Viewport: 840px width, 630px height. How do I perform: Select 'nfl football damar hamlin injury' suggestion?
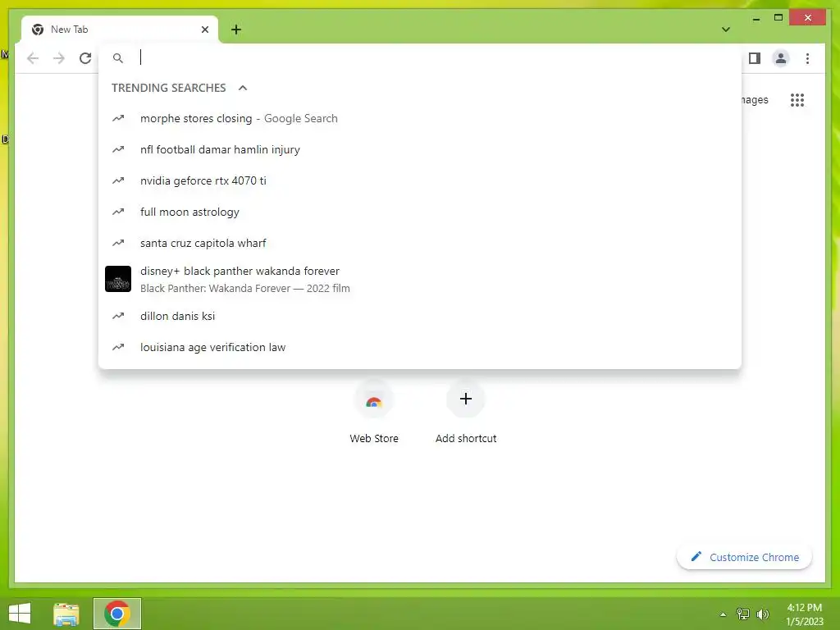[x=420, y=149]
